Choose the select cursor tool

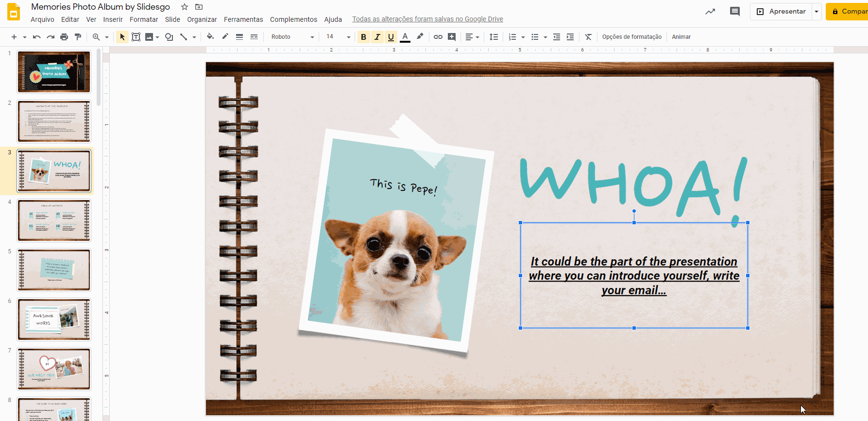(122, 37)
